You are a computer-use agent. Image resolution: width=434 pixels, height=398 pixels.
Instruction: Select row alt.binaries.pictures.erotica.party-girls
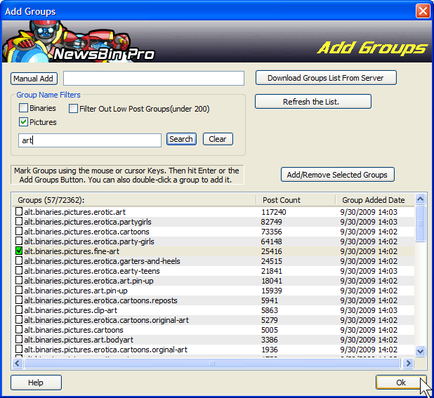(x=213, y=241)
